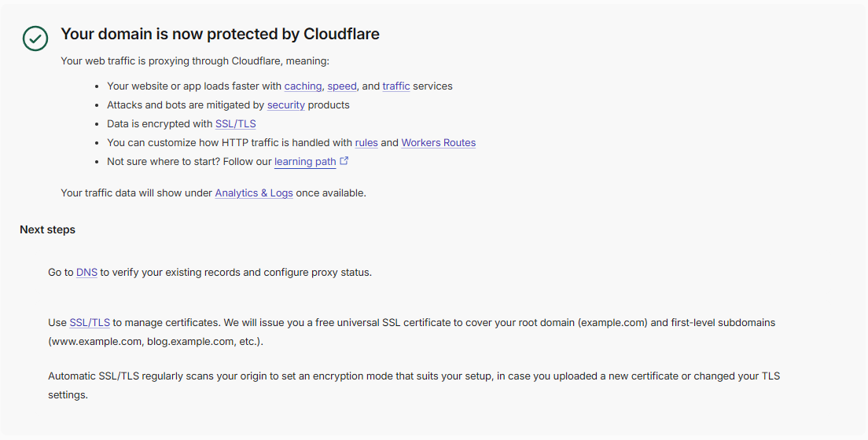This screenshot has width=868, height=440.
Task: Click text 'to verify your existing records and configure proxy status.'
Action: pyautogui.click(x=236, y=273)
